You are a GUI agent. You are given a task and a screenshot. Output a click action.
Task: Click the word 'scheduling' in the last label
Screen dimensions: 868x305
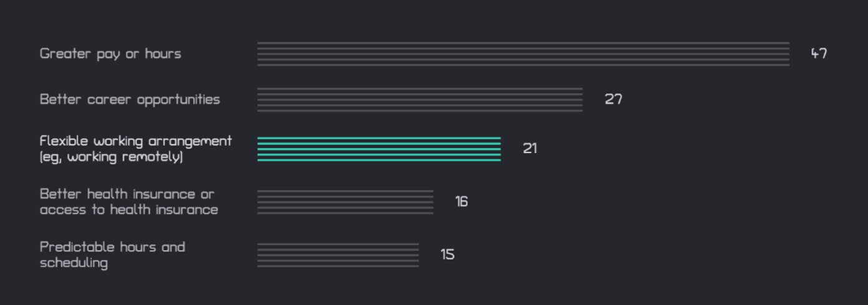coord(74,263)
